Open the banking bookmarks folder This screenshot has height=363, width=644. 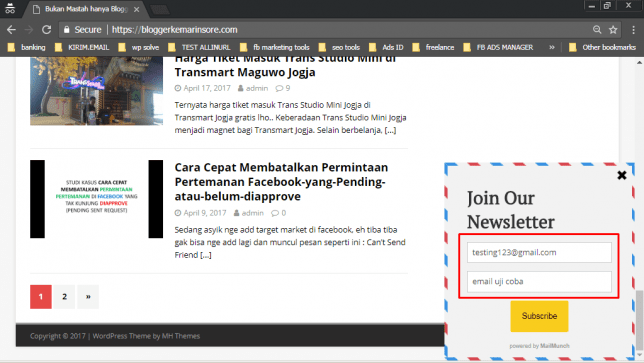pyautogui.click(x=27, y=47)
